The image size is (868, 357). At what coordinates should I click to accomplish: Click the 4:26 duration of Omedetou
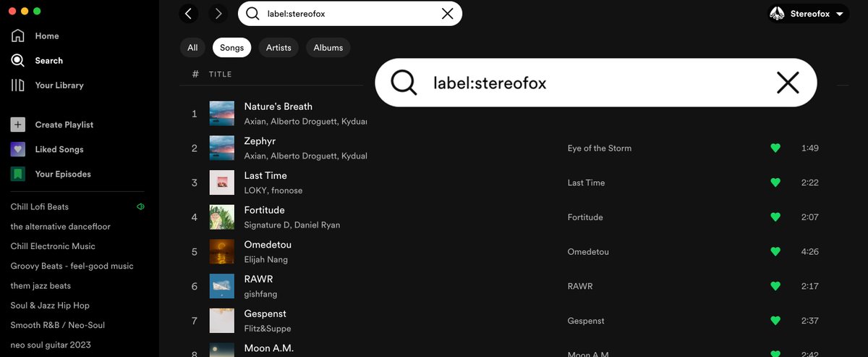pos(810,251)
